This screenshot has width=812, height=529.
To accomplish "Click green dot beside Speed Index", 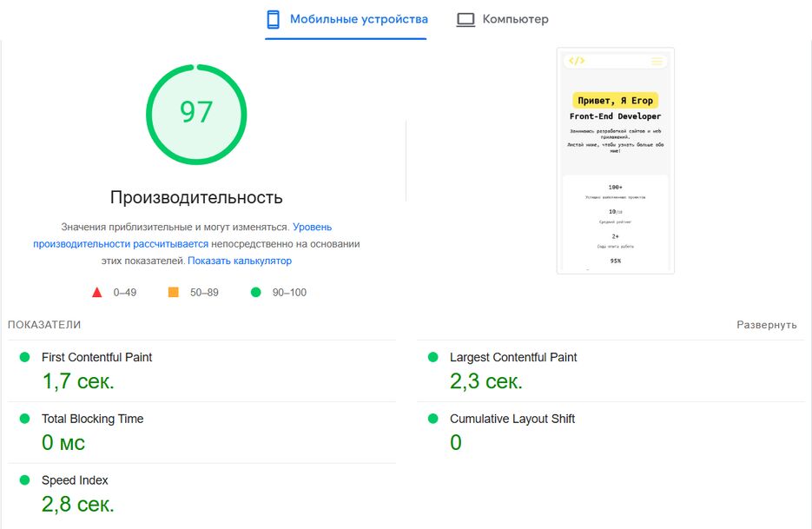I will [24, 480].
